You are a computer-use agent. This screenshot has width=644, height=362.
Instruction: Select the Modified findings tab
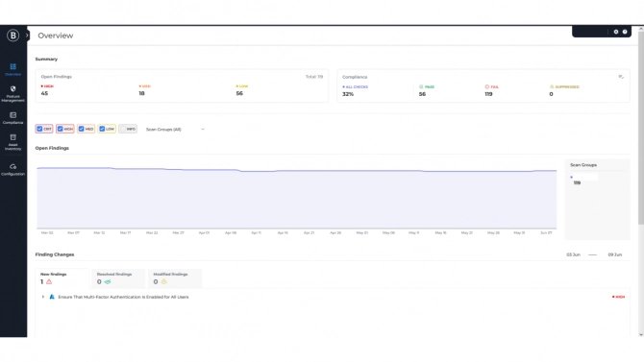(x=175, y=278)
